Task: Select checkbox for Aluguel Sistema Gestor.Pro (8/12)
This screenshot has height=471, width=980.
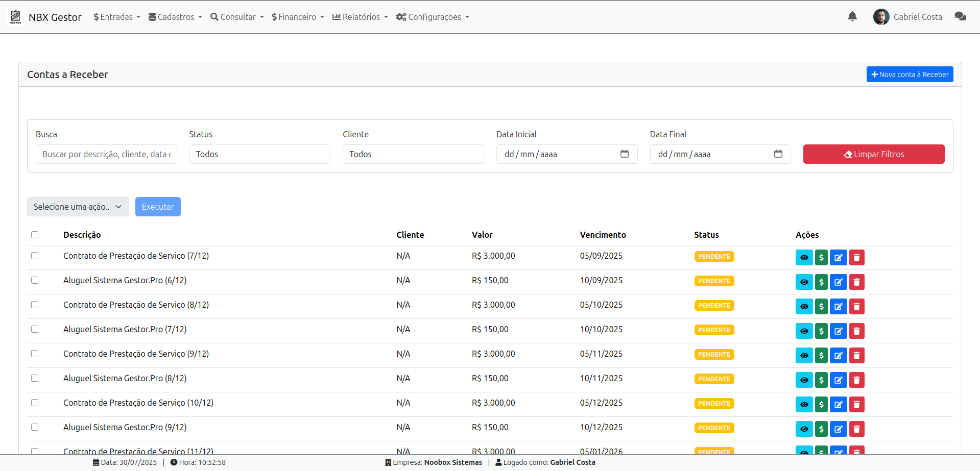Action: 35,378
